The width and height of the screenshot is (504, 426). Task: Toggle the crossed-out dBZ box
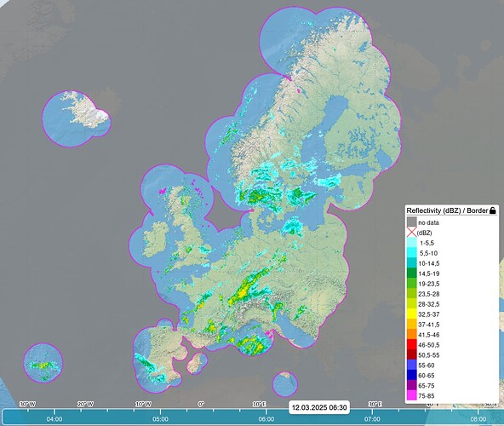412,233
